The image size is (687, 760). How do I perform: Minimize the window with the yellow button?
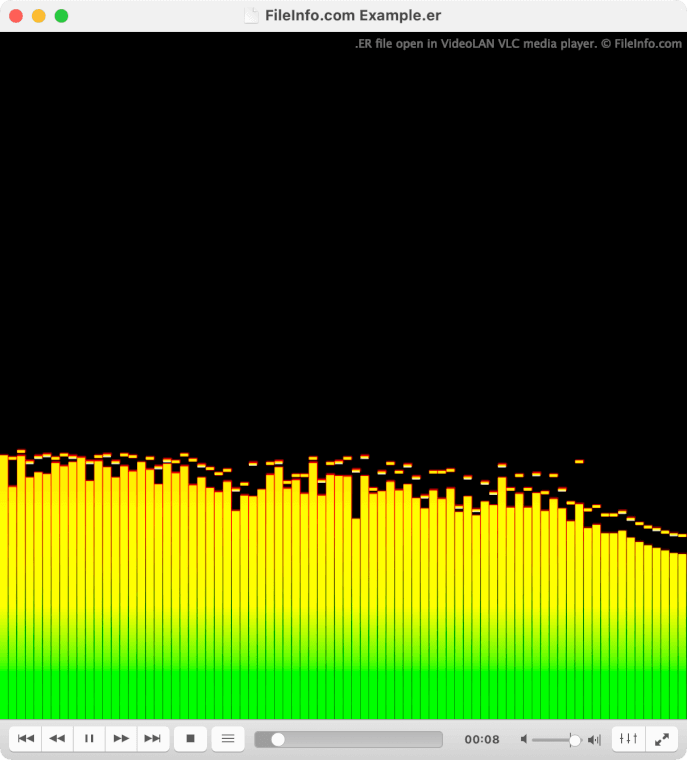coord(38,16)
